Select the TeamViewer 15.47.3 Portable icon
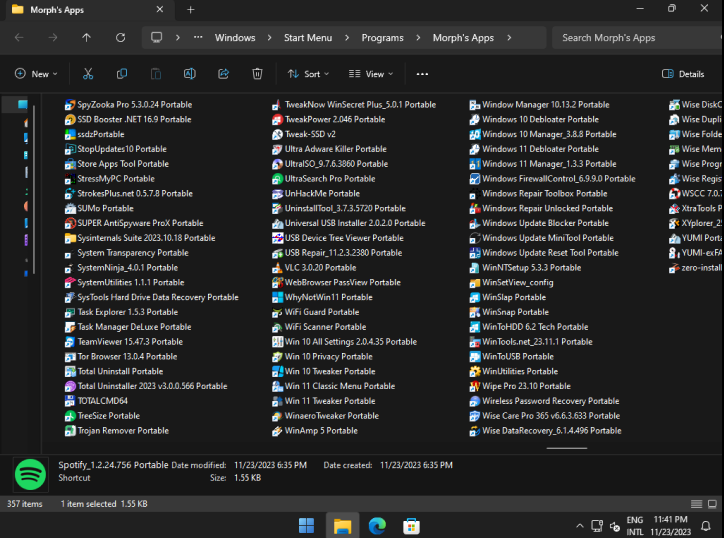This screenshot has width=724, height=538. click(x=70, y=342)
